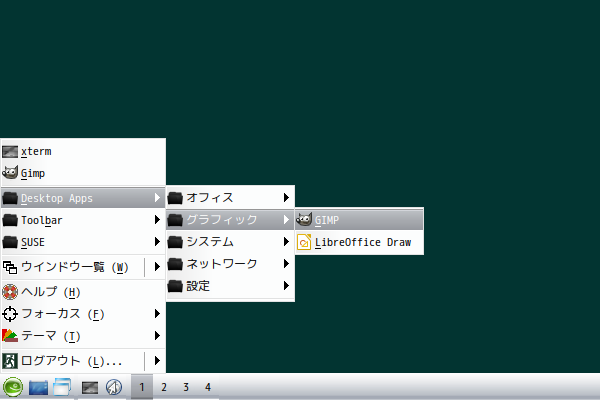Screen dimensions: 600x400
Task: Open the システム system submenu
Action: (x=230, y=242)
